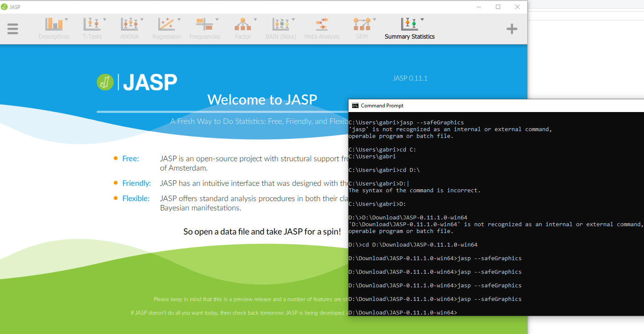Screen dimensions: 644x334
Task: Expand the T-Tests dropdown arrow
Action: point(104,20)
